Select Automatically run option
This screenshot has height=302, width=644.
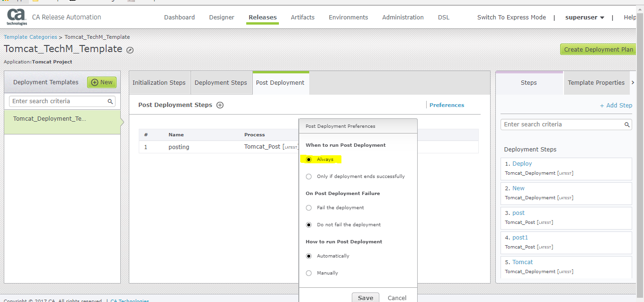point(309,256)
